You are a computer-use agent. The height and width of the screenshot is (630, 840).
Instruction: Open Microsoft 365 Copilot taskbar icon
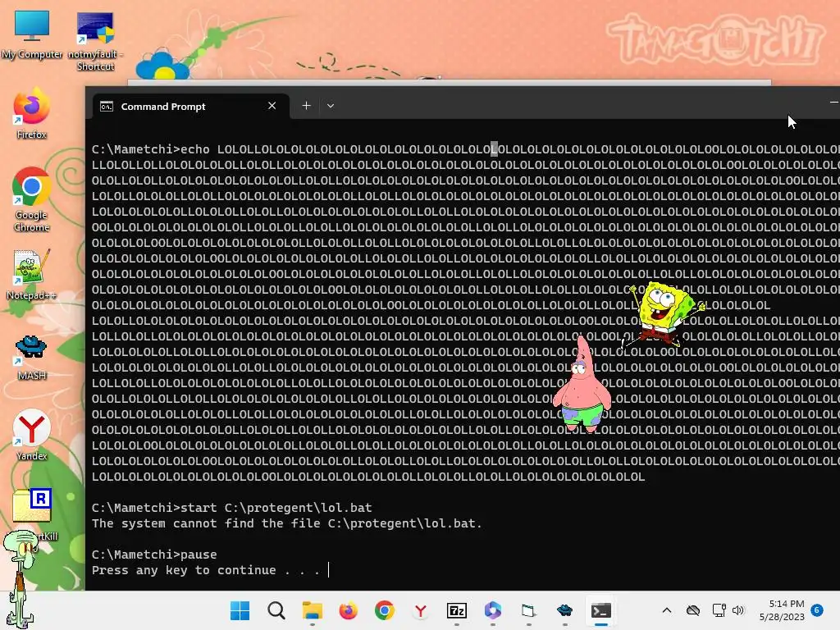pos(492,610)
